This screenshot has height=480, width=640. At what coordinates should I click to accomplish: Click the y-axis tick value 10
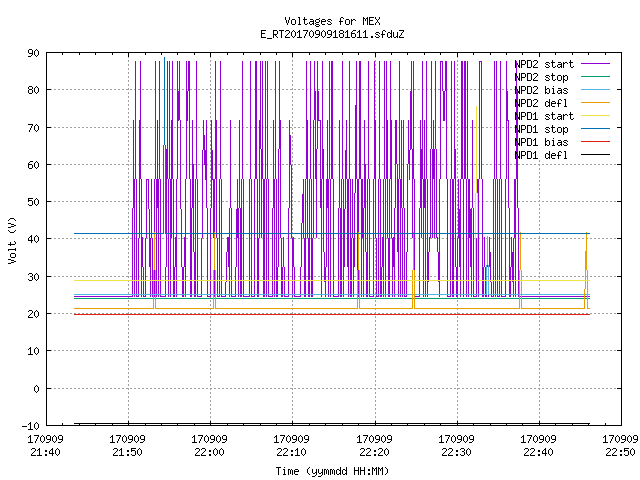[33, 351]
